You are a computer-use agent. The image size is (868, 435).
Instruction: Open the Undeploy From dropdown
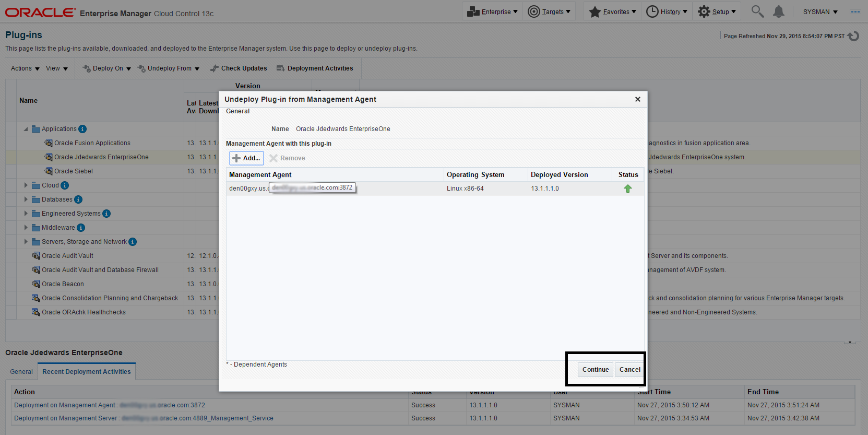point(169,68)
